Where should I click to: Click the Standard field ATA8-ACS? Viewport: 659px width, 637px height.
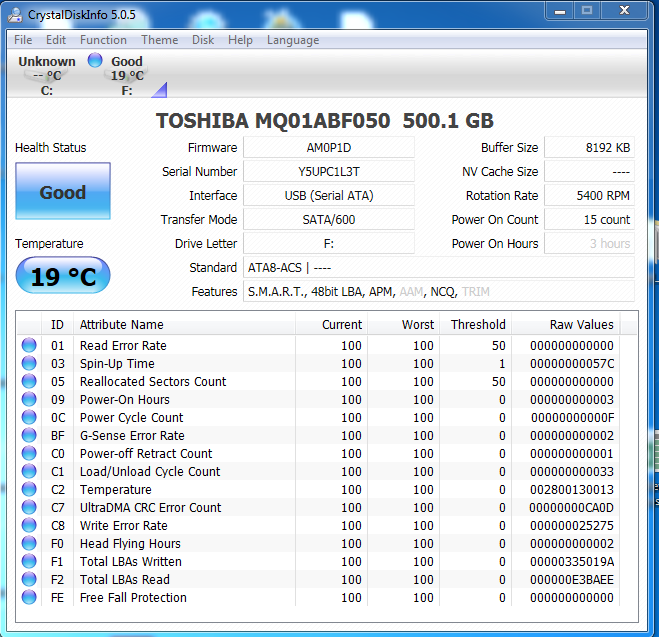[439, 267]
